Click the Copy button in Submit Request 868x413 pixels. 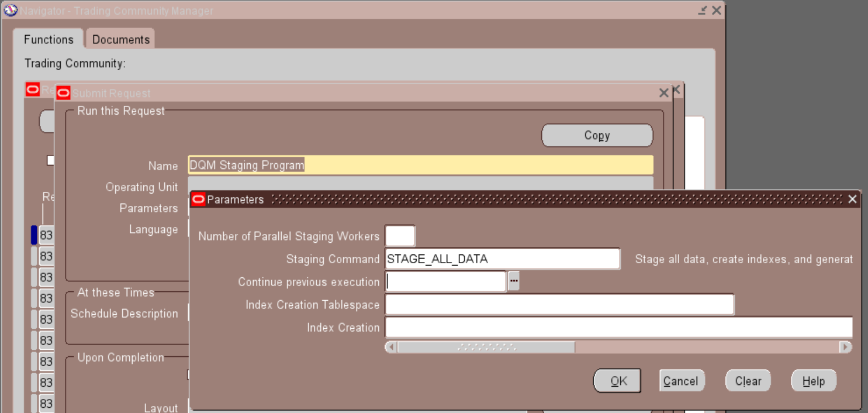click(597, 135)
